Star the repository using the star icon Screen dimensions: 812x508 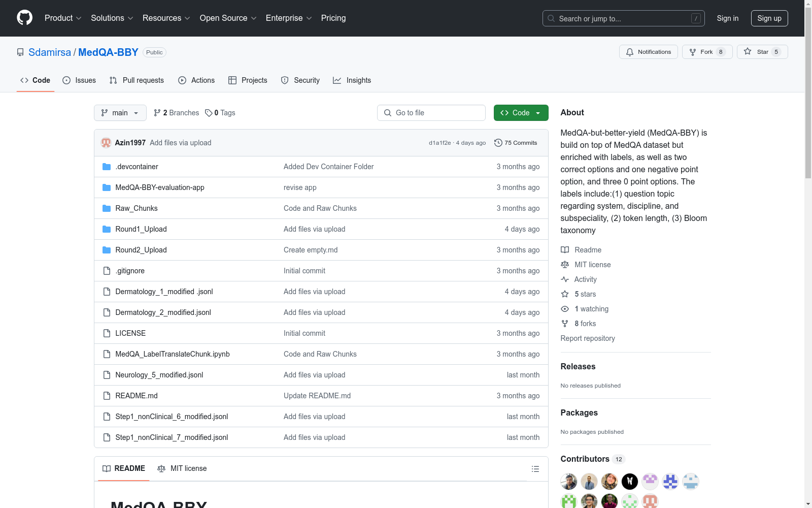(x=748, y=51)
